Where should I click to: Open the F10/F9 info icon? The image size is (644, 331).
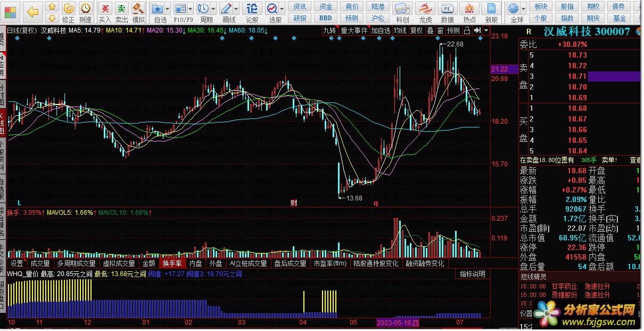pyautogui.click(x=180, y=9)
